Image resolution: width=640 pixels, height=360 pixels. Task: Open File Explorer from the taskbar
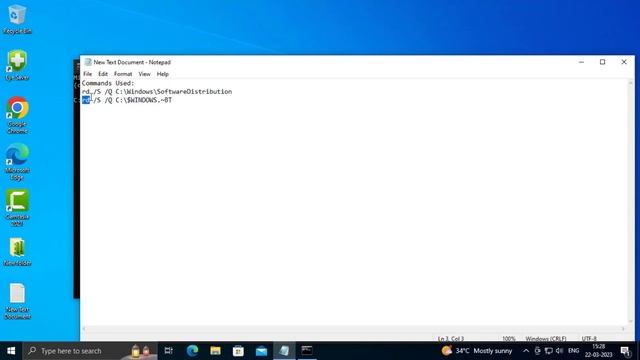point(215,351)
